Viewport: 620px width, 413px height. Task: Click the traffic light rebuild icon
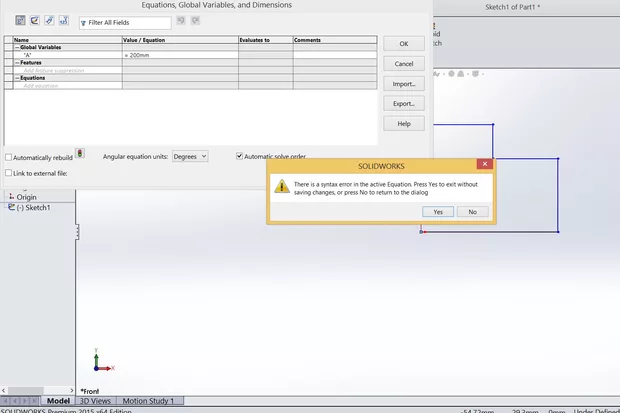click(80, 154)
